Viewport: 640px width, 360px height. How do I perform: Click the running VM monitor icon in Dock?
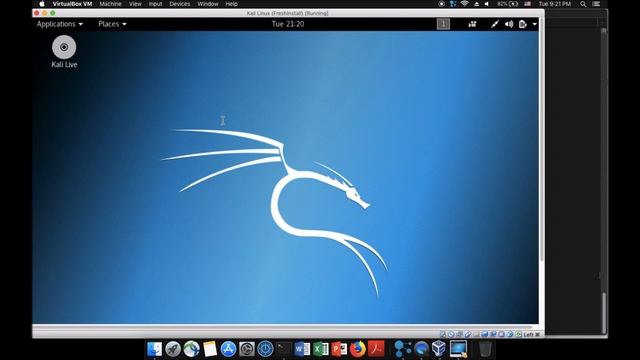(458, 349)
